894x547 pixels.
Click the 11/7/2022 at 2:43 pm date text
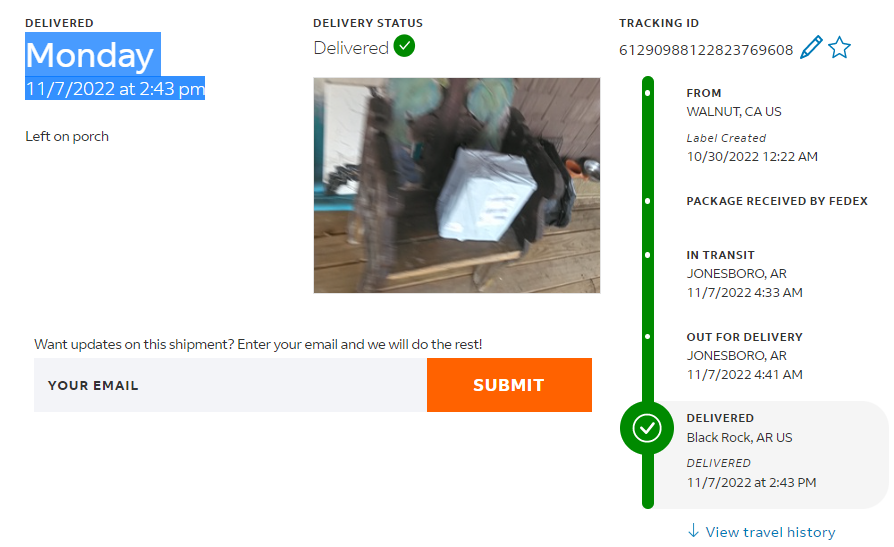115,88
